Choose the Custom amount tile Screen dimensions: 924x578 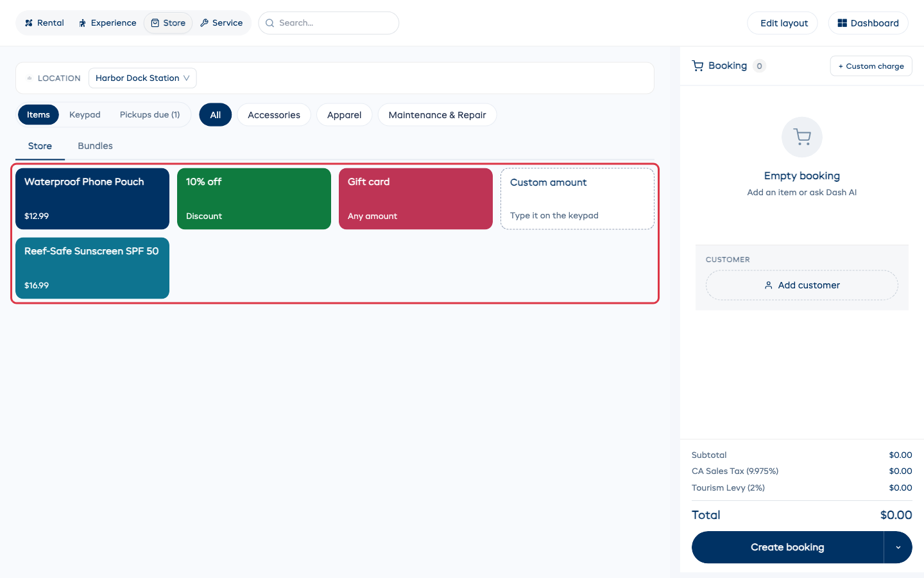(x=577, y=198)
